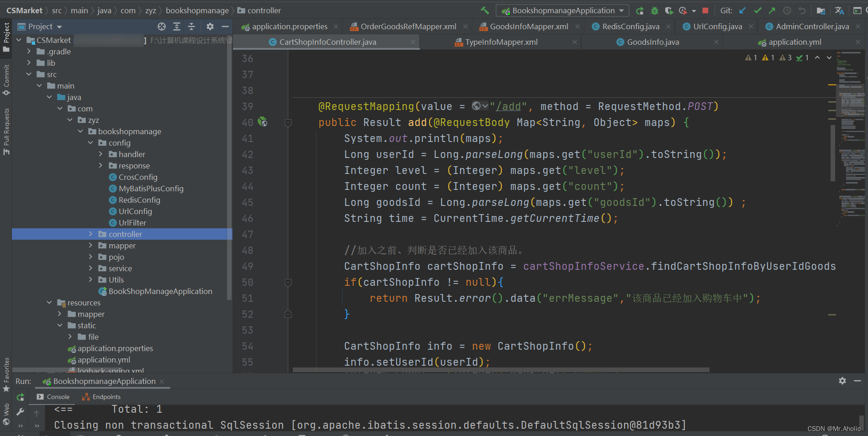Click Git Commit green checkmark
This screenshot has width=868, height=436.
pyautogui.click(x=757, y=11)
